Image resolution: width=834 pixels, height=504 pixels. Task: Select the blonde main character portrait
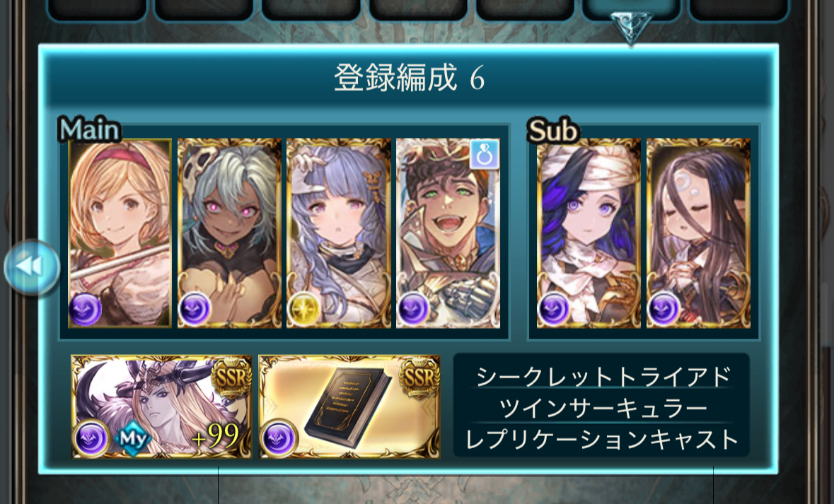point(120,233)
